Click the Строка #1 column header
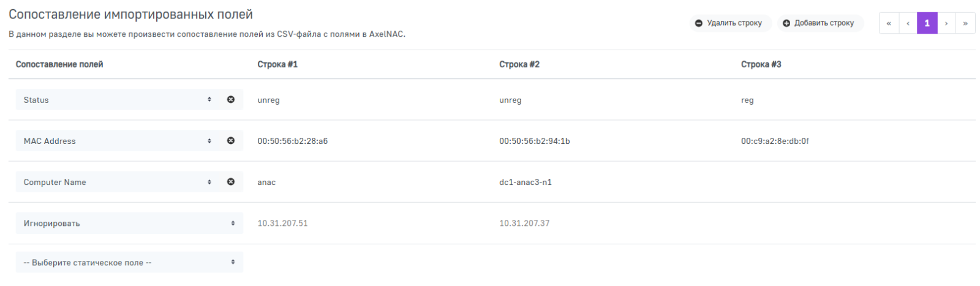This screenshot has width=980, height=286. click(x=277, y=64)
